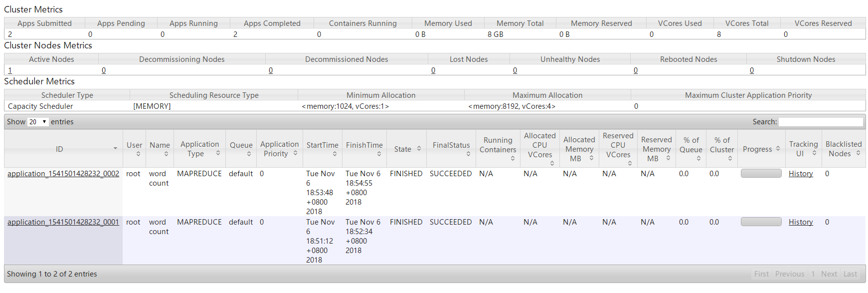Sort rows by FinishTime header

pos(379,154)
